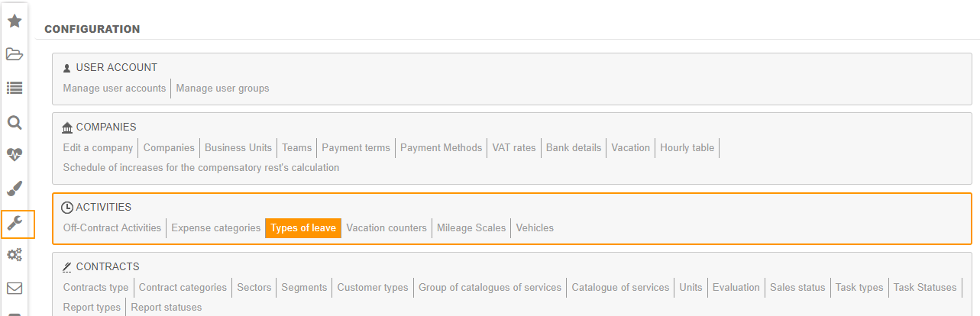
Task: Open the gears settings sidebar icon
Action: click(x=14, y=254)
